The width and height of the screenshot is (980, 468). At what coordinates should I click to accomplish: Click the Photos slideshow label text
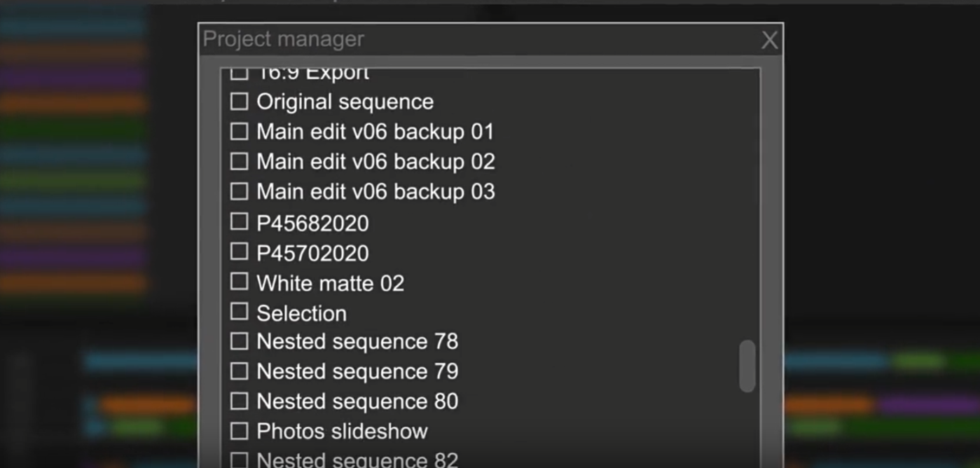342,431
